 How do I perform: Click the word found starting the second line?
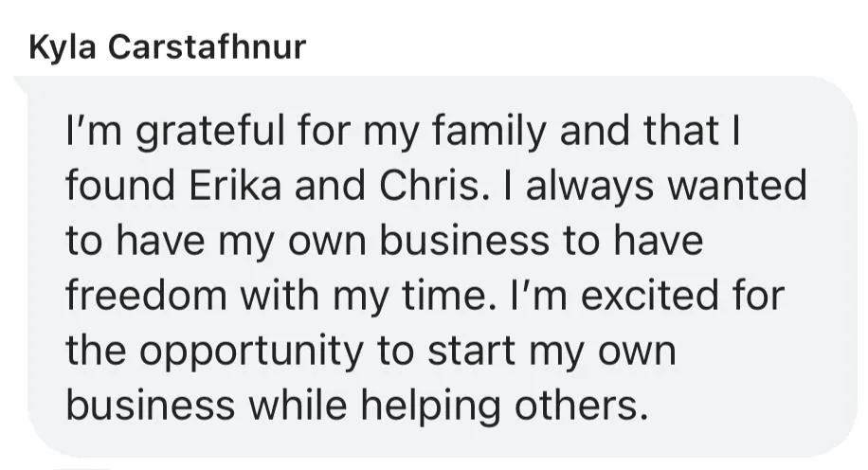(x=120, y=186)
